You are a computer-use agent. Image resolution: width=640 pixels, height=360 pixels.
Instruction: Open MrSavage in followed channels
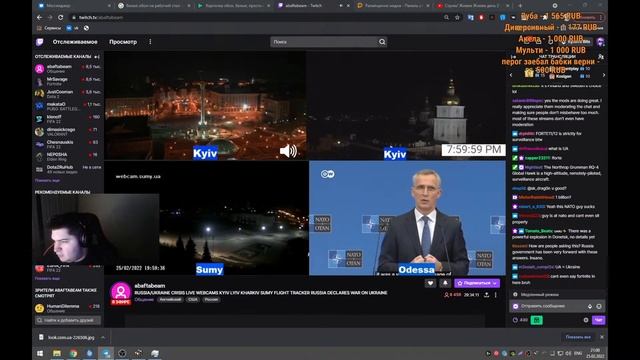(68, 81)
